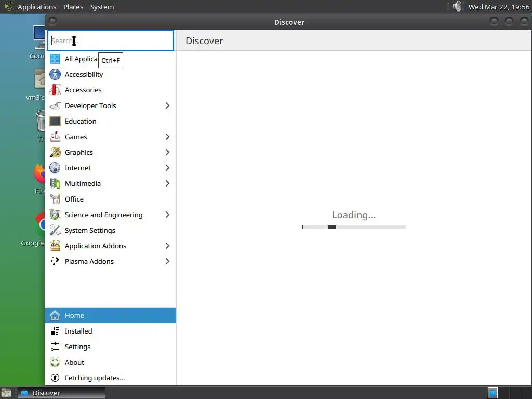Open the Office category
Screen dimensions: 532x399
pyautogui.click(x=111, y=199)
